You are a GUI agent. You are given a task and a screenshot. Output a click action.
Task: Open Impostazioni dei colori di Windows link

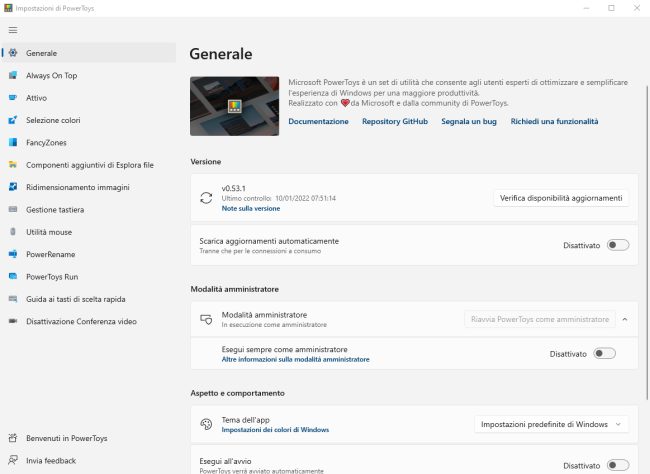pos(275,430)
